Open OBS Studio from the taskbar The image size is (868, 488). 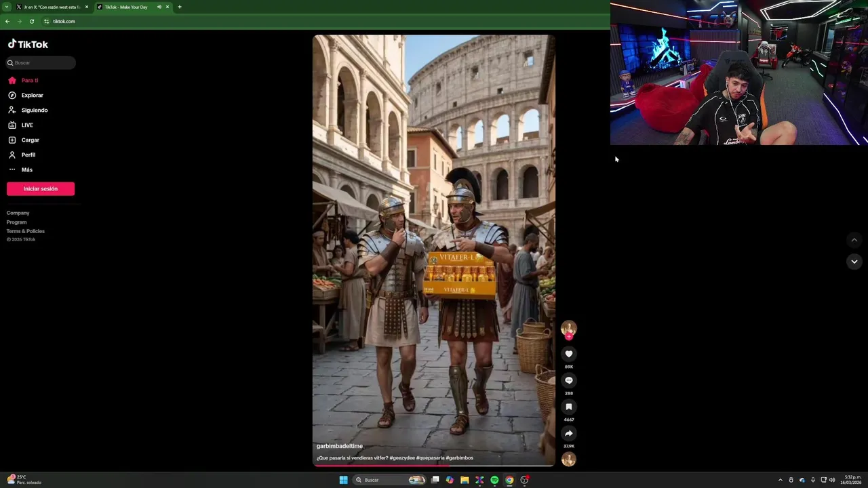524,480
